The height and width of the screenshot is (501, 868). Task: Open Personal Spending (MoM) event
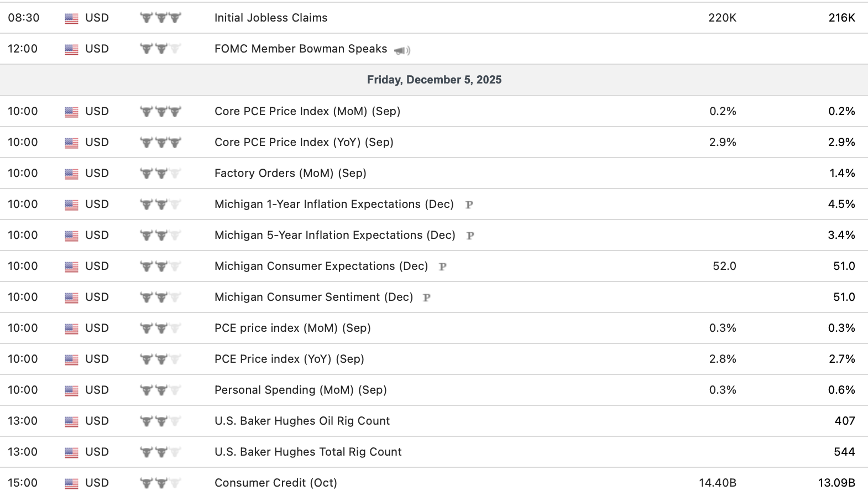click(x=300, y=390)
